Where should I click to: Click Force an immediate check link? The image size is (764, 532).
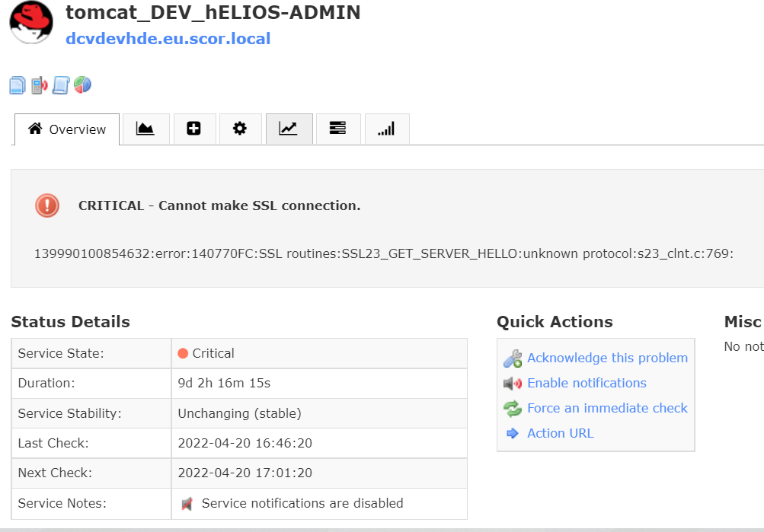(607, 408)
